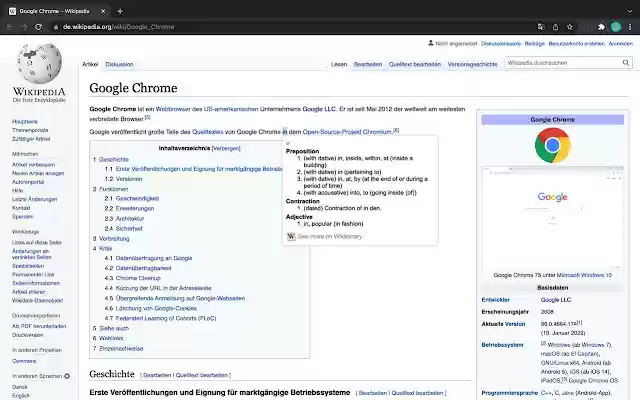Open the green profile avatar
Screen dimensions: 640x400
pos(616,27)
